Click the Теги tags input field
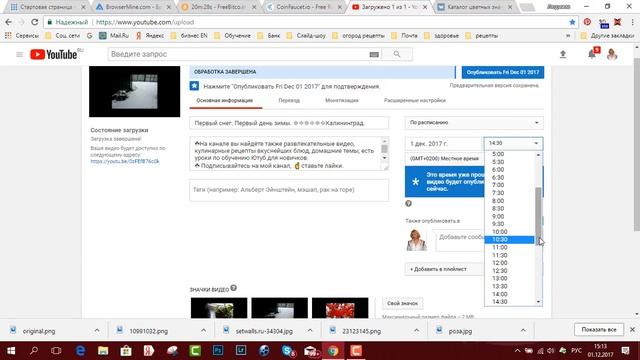 point(289,190)
